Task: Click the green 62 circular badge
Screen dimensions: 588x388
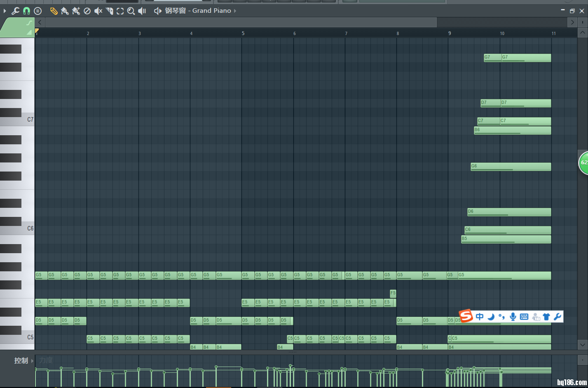Action: click(584, 162)
